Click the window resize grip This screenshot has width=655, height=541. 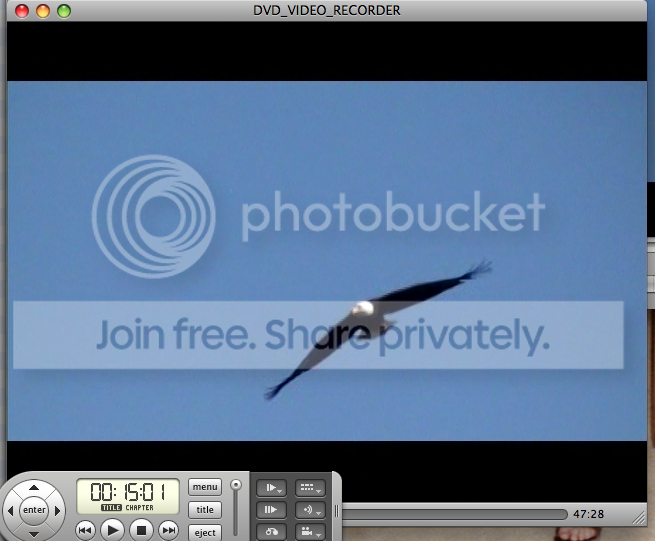click(x=639, y=518)
